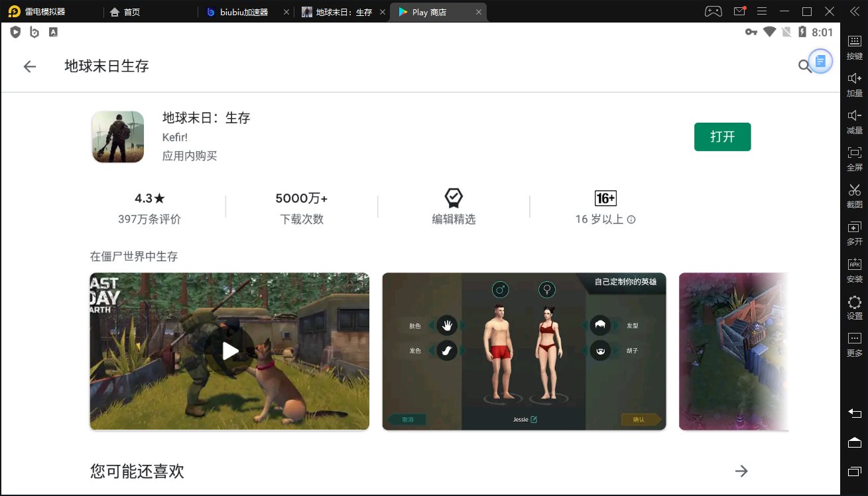Open the Play Store search magnifier

[x=804, y=66]
